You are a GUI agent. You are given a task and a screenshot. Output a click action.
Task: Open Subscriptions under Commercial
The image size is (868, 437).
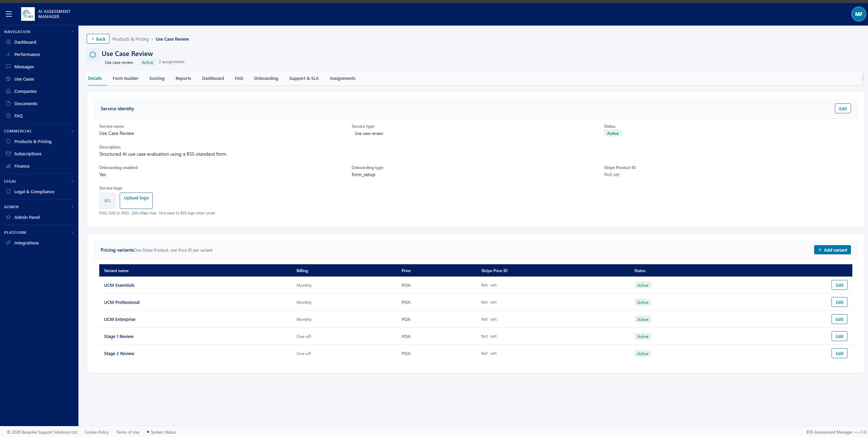click(x=9, y=154)
